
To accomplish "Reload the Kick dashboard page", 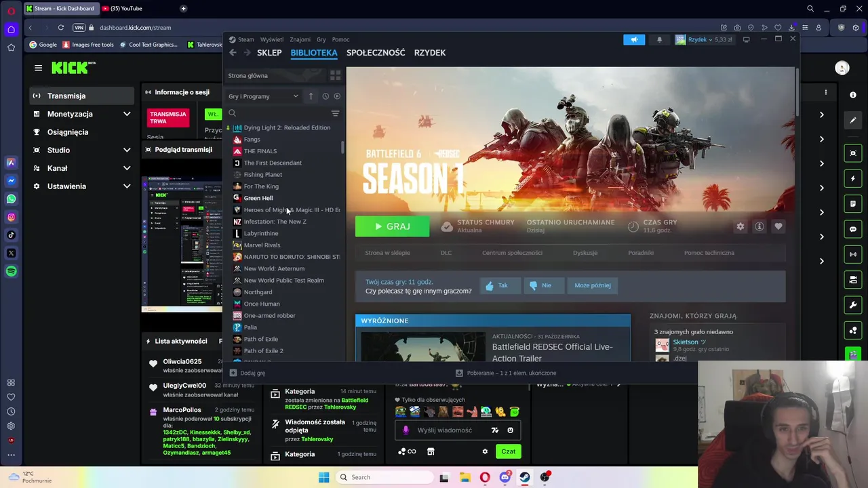I will click(x=61, y=28).
